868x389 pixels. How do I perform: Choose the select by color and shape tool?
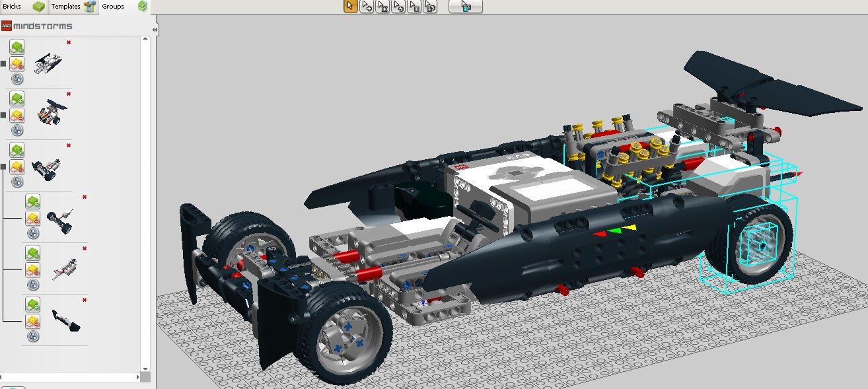430,7
